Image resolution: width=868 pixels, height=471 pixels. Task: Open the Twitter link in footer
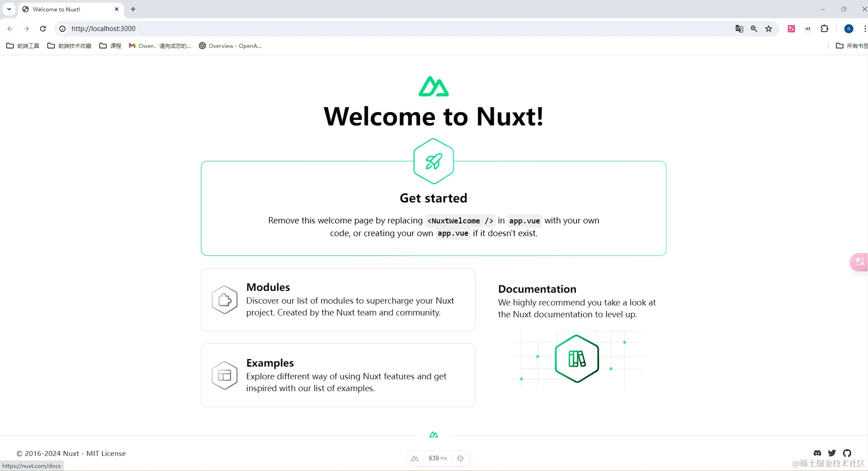click(x=832, y=453)
